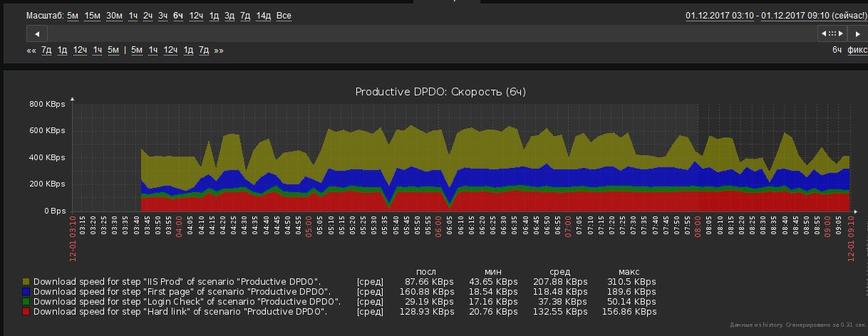868x336 pixels.
Task: Set Масштаб zoom to 3д
Action: pos(229,16)
